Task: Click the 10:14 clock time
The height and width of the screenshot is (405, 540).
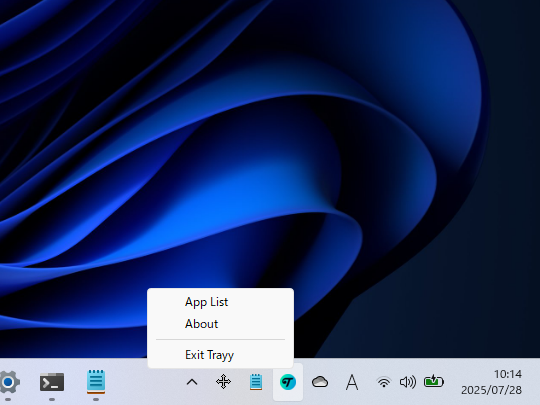Action: coord(508,374)
